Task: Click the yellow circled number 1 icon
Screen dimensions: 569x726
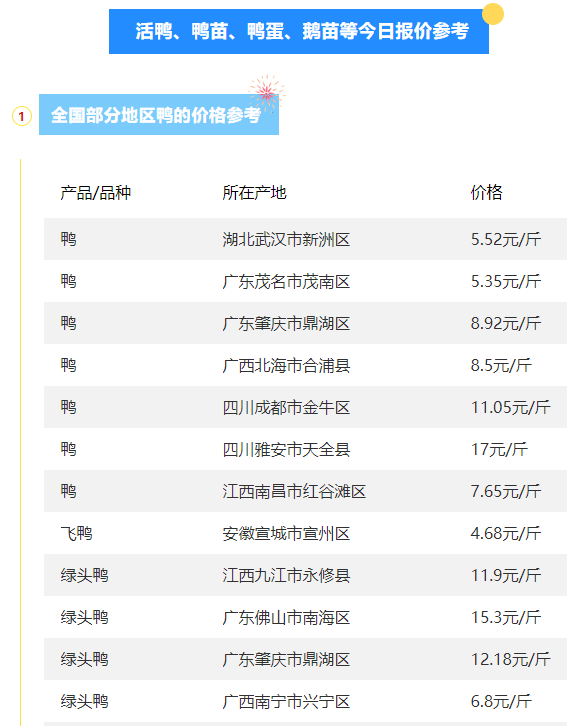Action: click(x=22, y=116)
